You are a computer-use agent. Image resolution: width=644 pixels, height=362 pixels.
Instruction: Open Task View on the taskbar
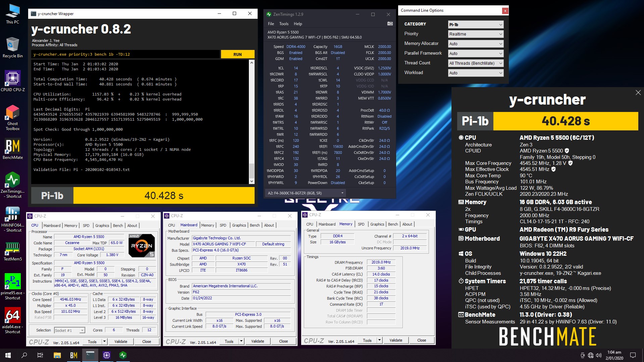[x=40, y=355]
